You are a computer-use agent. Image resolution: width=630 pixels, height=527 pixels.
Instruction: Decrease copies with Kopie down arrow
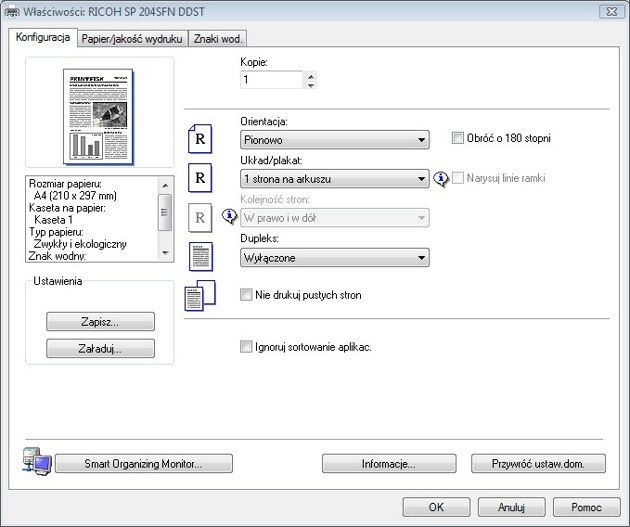[311, 85]
